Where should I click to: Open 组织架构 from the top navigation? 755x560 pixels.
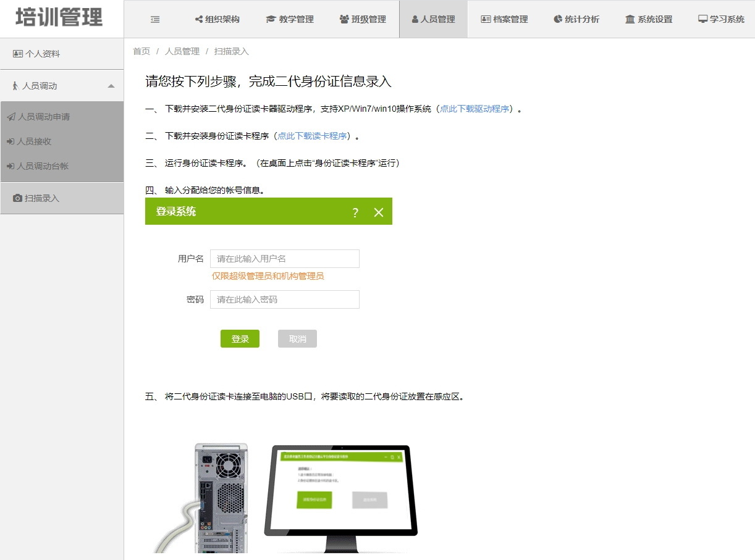[x=217, y=19]
